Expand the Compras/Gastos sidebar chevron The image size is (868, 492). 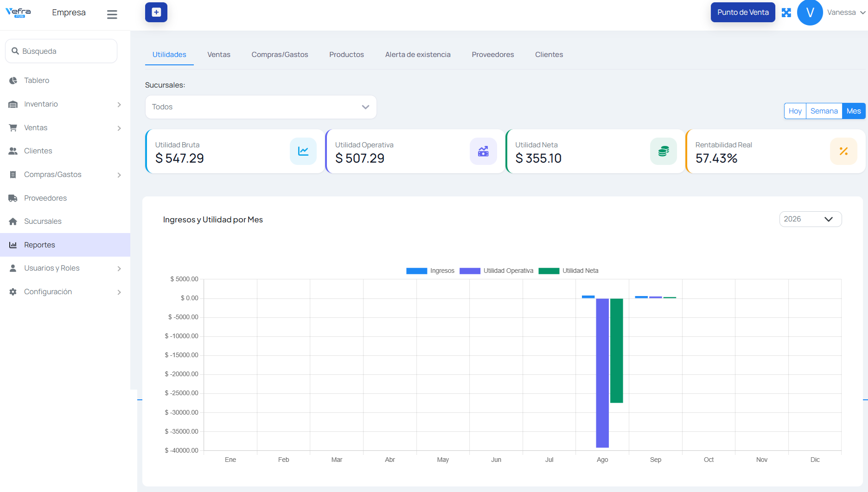point(119,175)
